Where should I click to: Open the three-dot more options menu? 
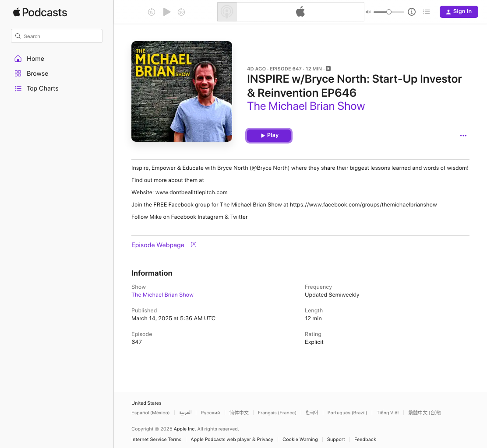(463, 136)
